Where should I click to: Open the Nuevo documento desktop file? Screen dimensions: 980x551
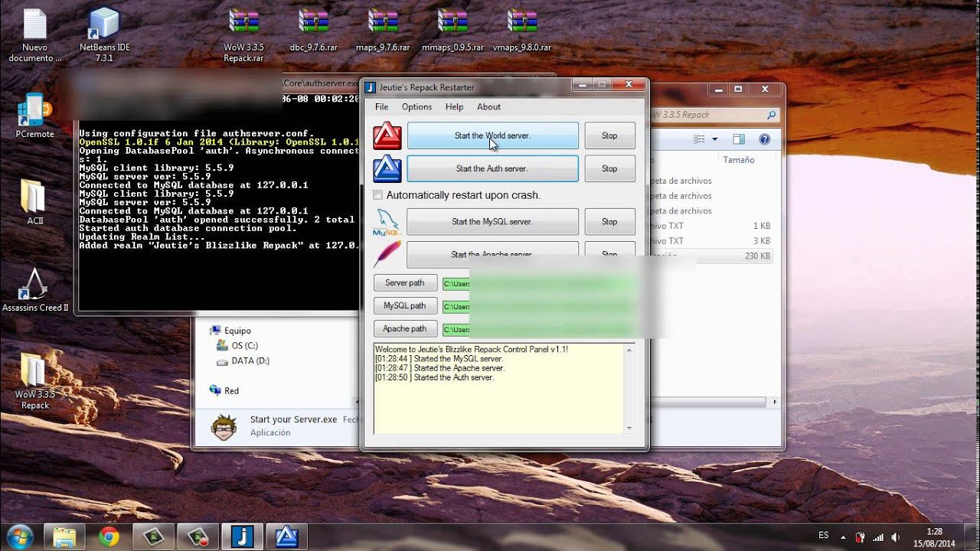tap(35, 34)
